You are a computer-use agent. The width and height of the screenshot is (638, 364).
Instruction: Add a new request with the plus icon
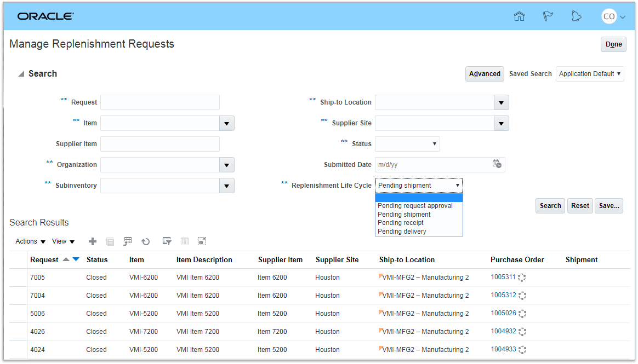click(x=93, y=241)
